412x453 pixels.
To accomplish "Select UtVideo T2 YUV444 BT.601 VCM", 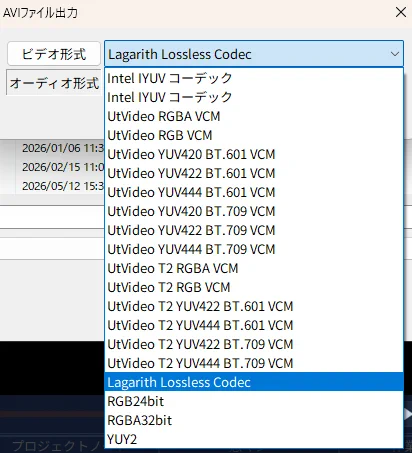I will [254, 325].
